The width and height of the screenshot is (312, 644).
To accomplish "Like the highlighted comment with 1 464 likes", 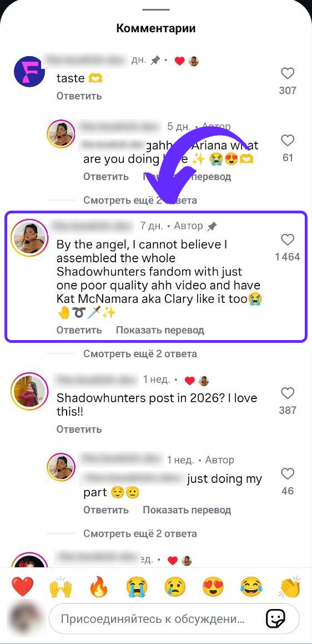I will [x=288, y=240].
